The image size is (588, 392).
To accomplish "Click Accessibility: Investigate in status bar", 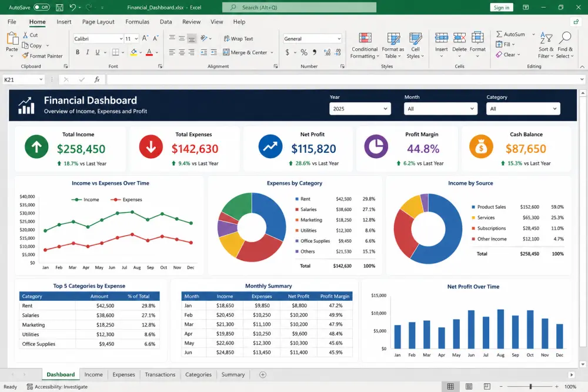I will coord(57,386).
